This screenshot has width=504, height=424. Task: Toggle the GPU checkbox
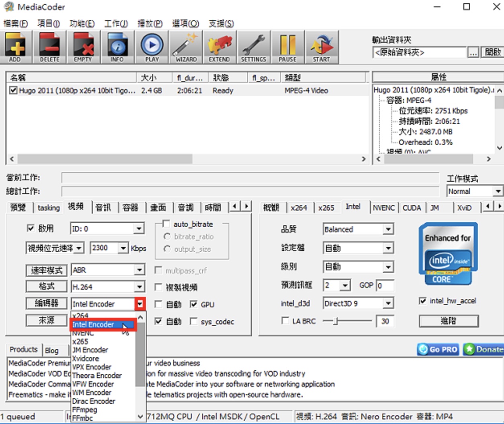(x=194, y=304)
